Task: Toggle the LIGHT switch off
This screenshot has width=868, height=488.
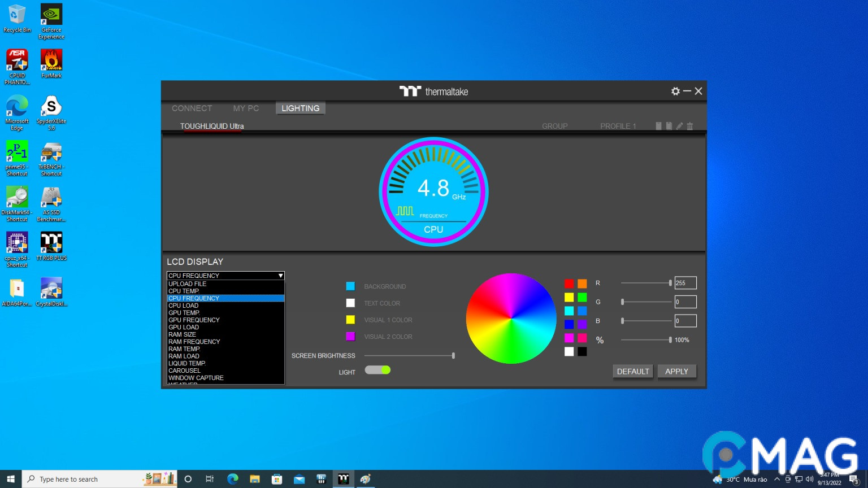Action: coord(377,370)
